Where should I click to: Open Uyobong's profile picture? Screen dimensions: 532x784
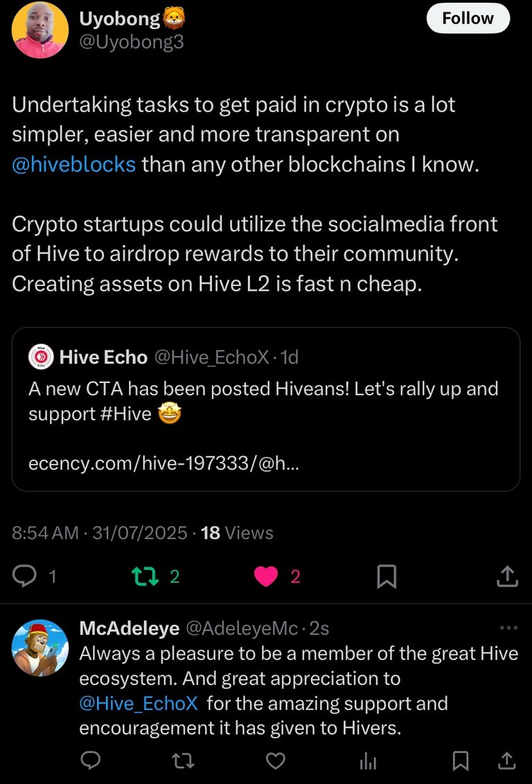[x=40, y=29]
